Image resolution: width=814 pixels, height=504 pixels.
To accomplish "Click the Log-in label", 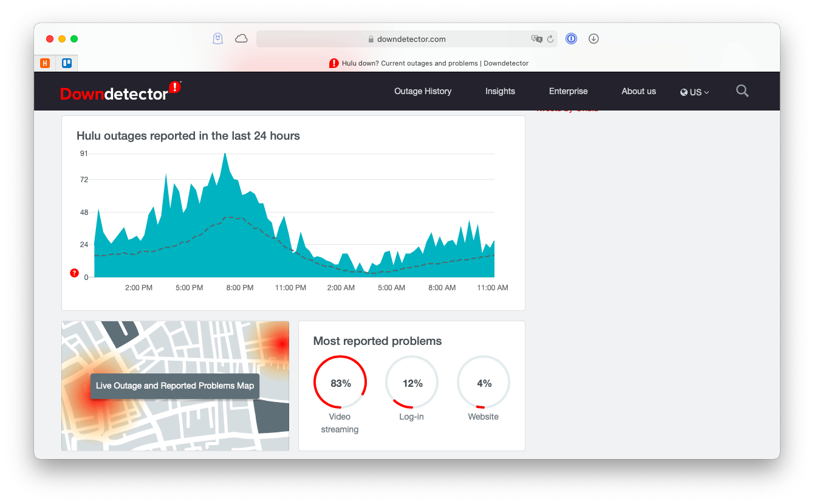I will click(x=411, y=417).
